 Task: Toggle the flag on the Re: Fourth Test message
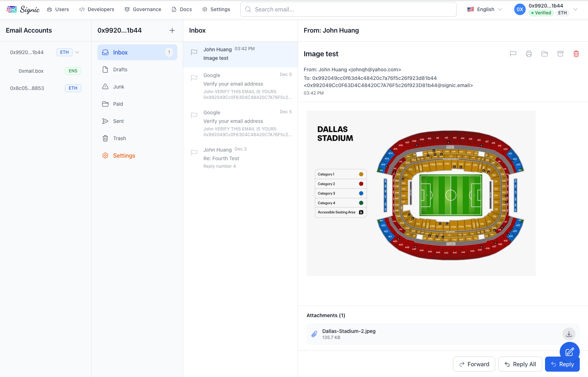(x=194, y=153)
